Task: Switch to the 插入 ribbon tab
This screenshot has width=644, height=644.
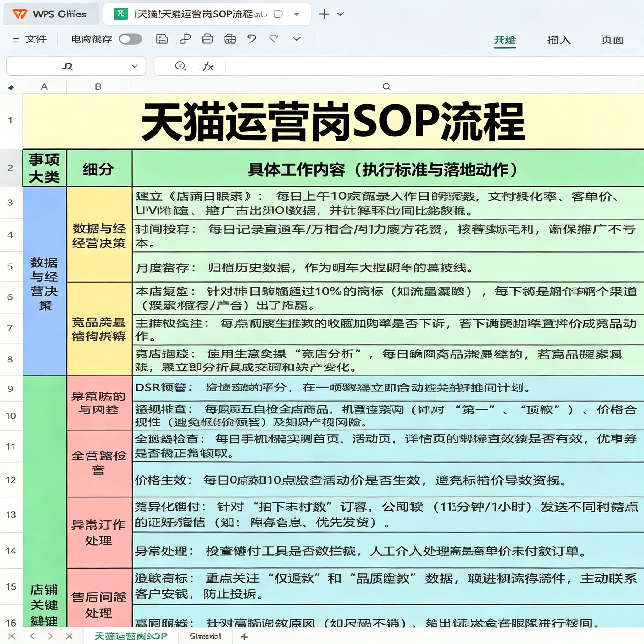Action: coord(559,40)
